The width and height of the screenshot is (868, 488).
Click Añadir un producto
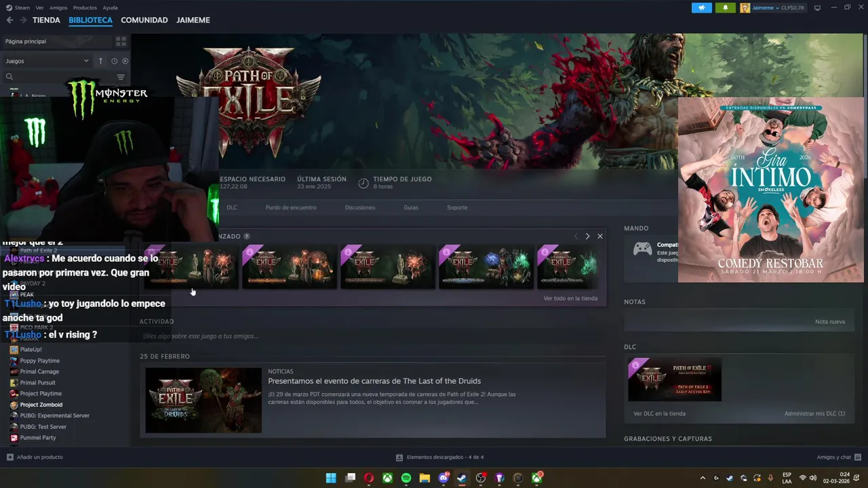tap(39, 457)
